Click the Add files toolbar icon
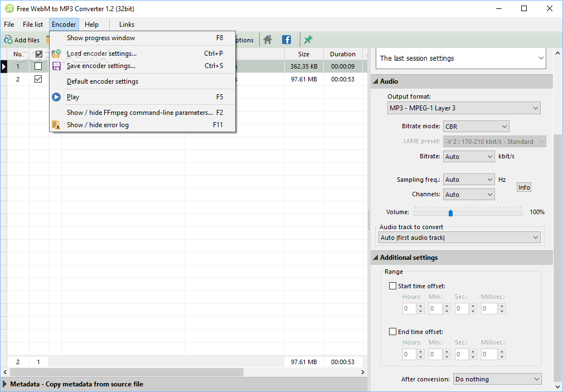Viewport: 563px width, 392px height. [8, 40]
